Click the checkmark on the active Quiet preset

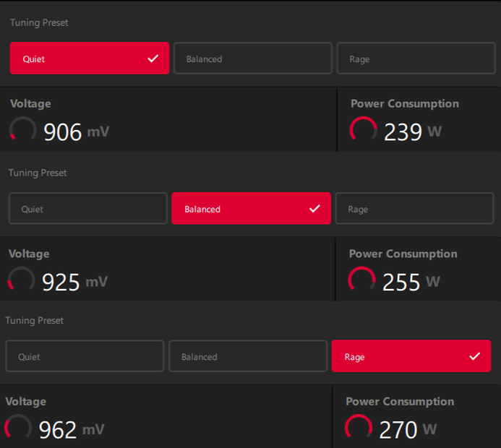[x=153, y=59]
